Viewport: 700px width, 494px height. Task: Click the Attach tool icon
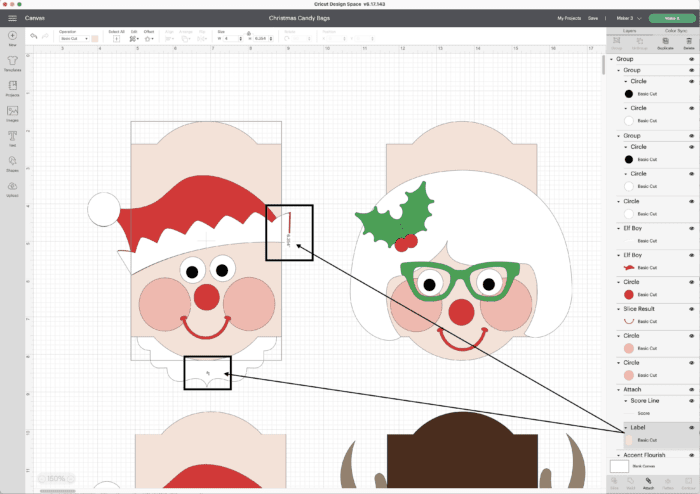pyautogui.click(x=647, y=481)
